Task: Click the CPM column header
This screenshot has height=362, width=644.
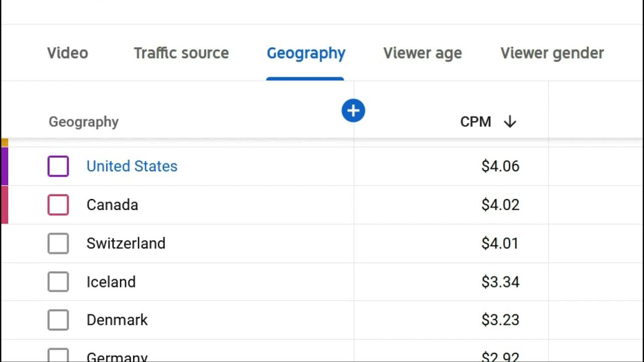Action: [x=475, y=122]
